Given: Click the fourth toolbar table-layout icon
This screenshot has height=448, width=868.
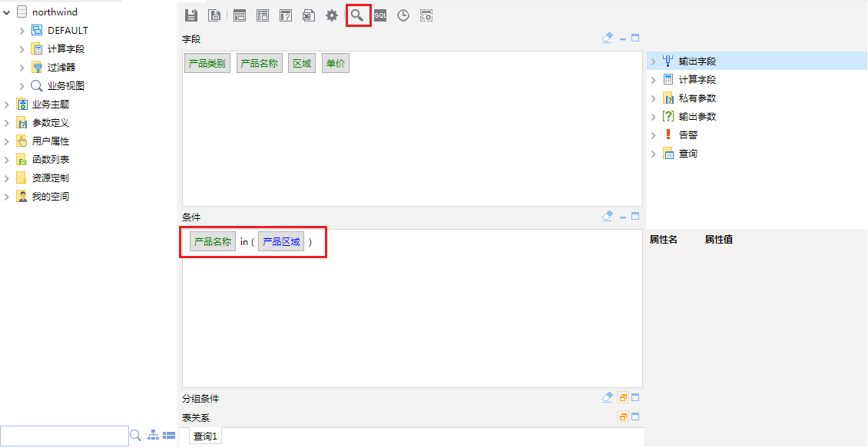Looking at the screenshot, I should point(263,15).
